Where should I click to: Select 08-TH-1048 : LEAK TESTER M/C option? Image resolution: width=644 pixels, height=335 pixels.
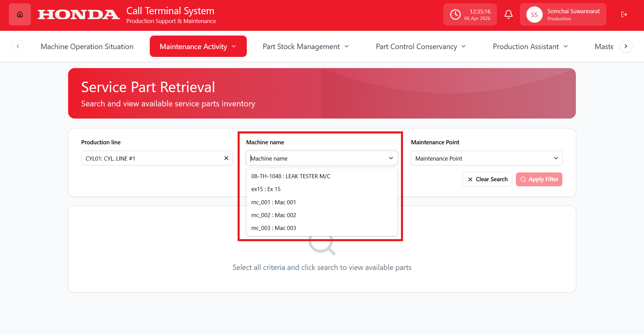pyautogui.click(x=290, y=176)
